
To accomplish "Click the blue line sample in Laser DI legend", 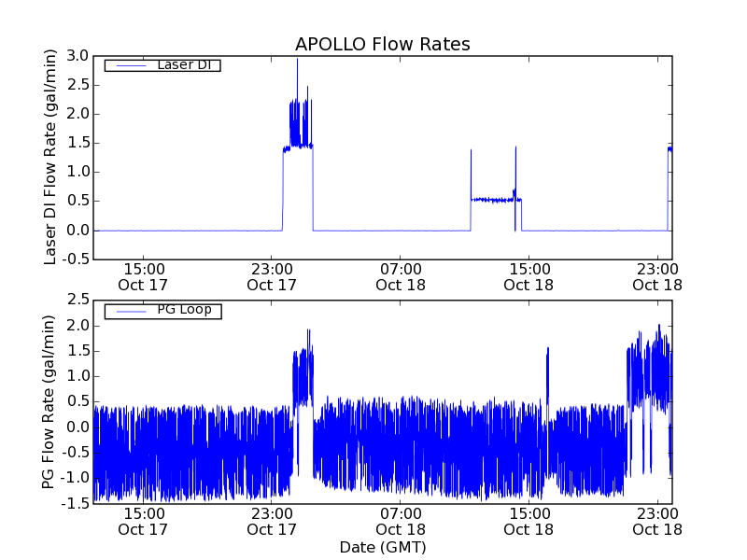I will pyautogui.click(x=129, y=65).
